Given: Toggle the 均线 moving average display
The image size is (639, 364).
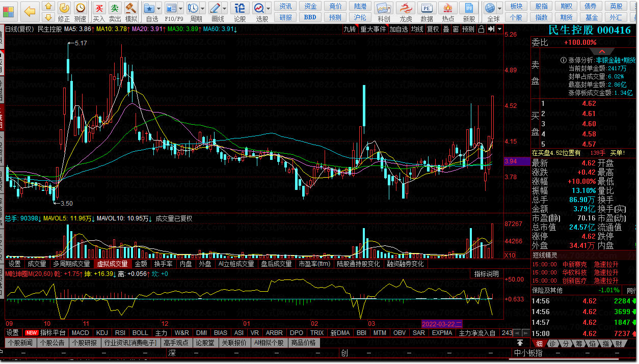Looking at the screenshot, I should coord(417,30).
